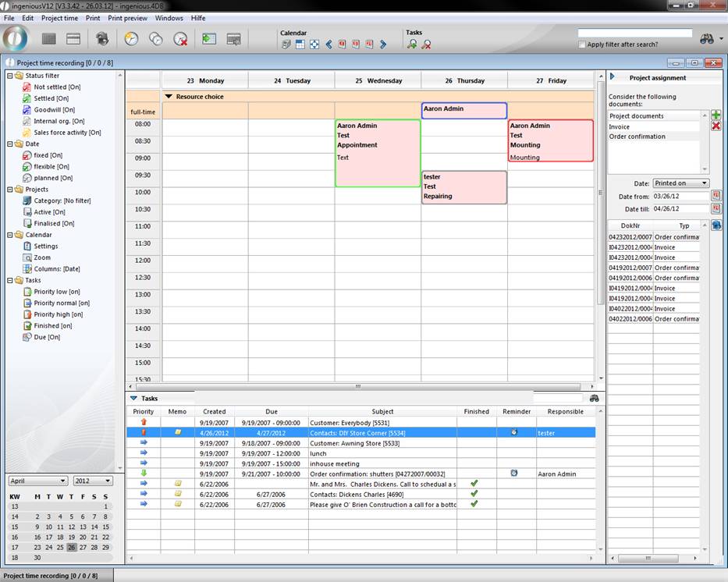Click the top search input field
728x582 pixels.
(x=634, y=34)
